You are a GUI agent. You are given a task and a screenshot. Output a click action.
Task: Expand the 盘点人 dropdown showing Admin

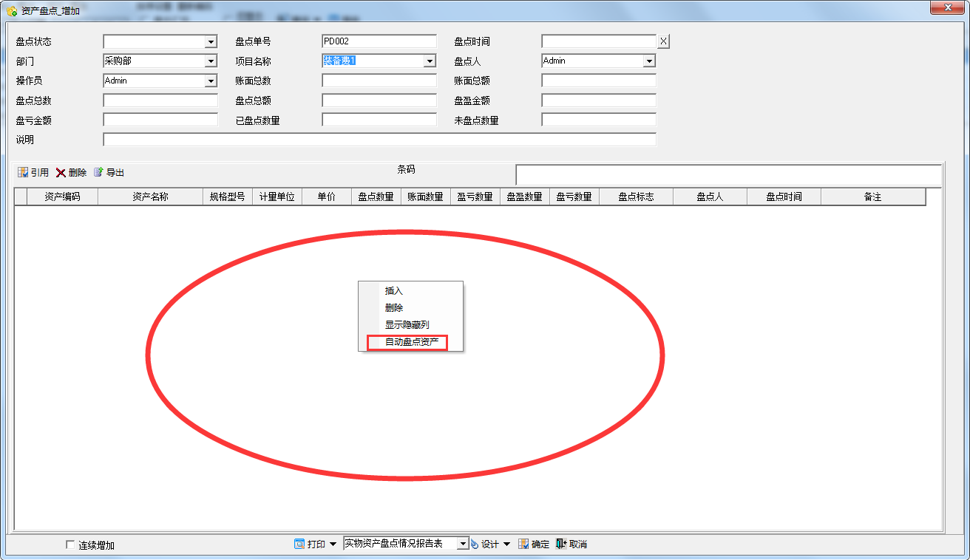(x=649, y=61)
